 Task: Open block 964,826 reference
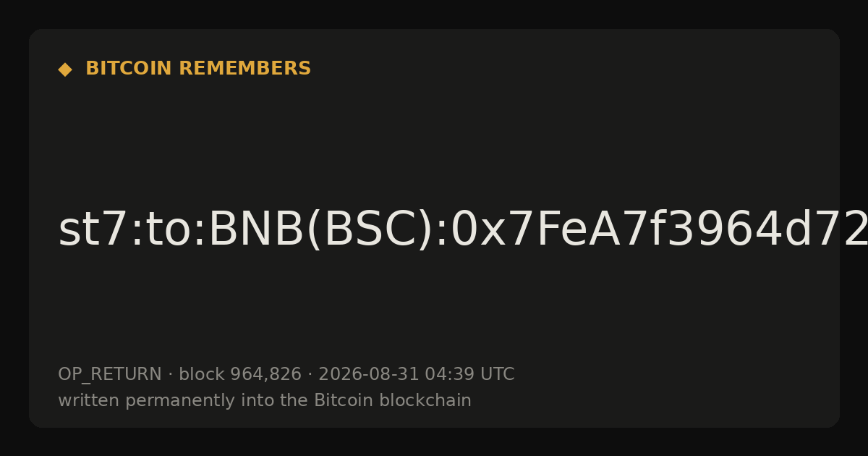pos(240,375)
